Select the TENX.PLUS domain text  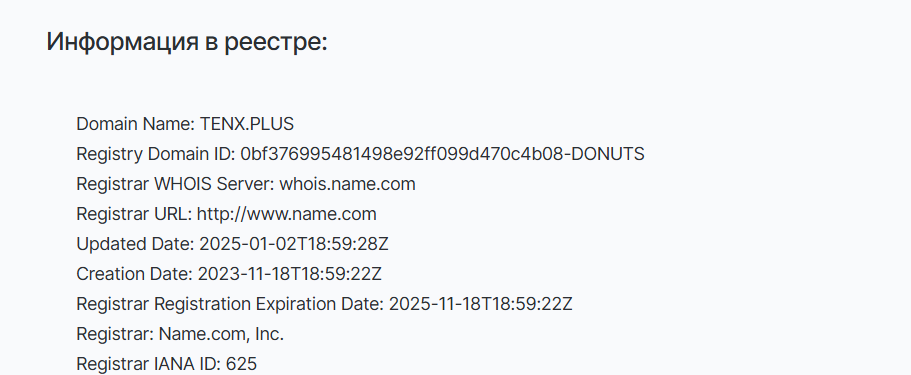[x=247, y=124]
